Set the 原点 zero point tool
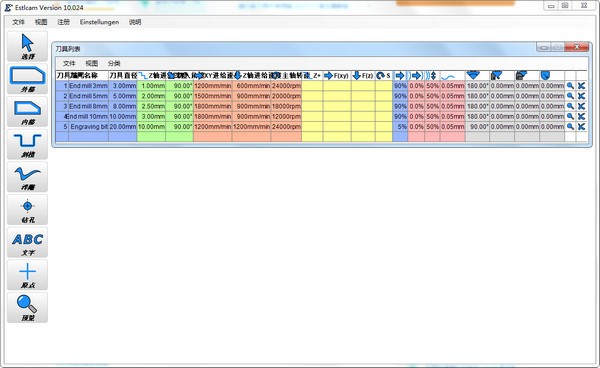Screen dimensions: 600x368 (27, 275)
